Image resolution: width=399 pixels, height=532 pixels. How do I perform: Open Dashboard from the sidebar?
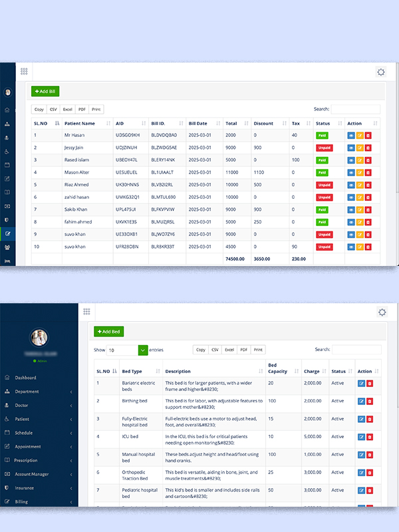pyautogui.click(x=25, y=378)
